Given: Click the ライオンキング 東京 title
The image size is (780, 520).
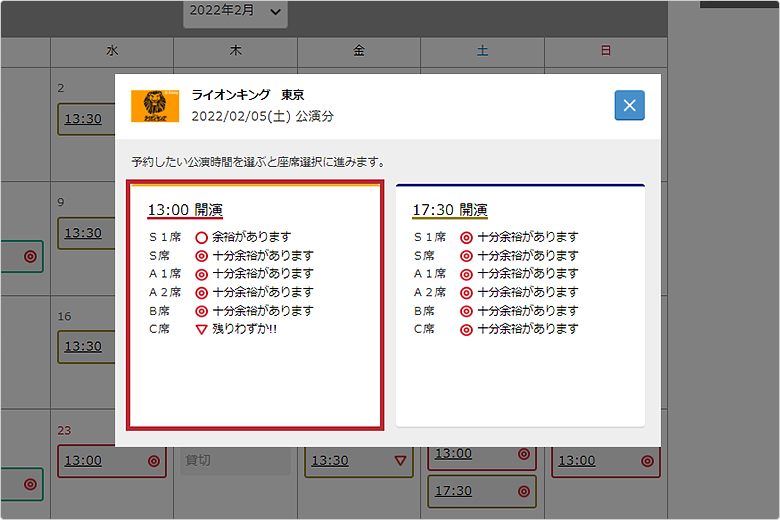Looking at the screenshot, I should (x=248, y=95).
